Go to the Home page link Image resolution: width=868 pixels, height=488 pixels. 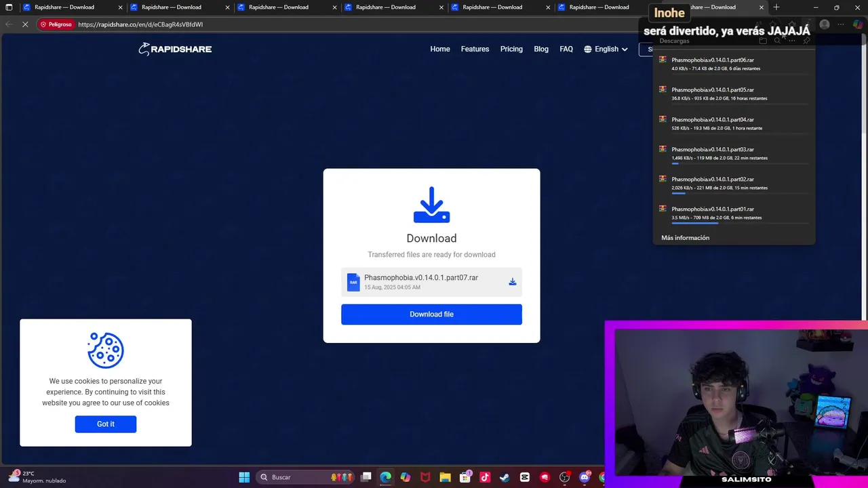(440, 49)
